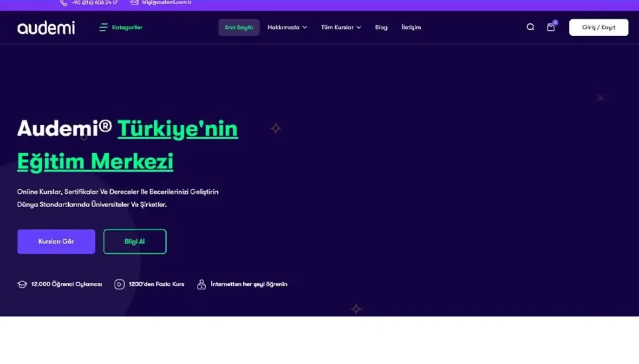Screen dimensions: 639x364
Task: Open the shopping cart icon
Action: click(x=551, y=27)
